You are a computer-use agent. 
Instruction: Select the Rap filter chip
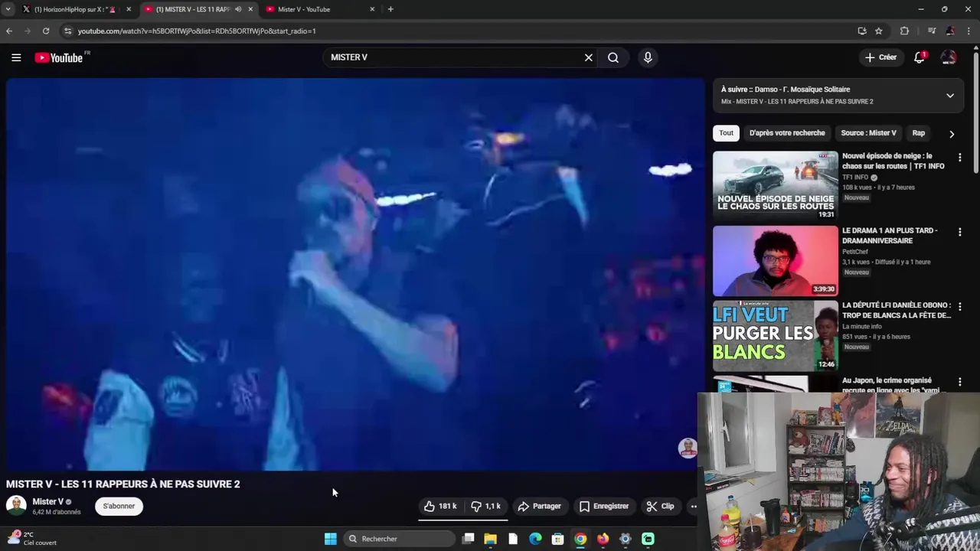tap(919, 133)
